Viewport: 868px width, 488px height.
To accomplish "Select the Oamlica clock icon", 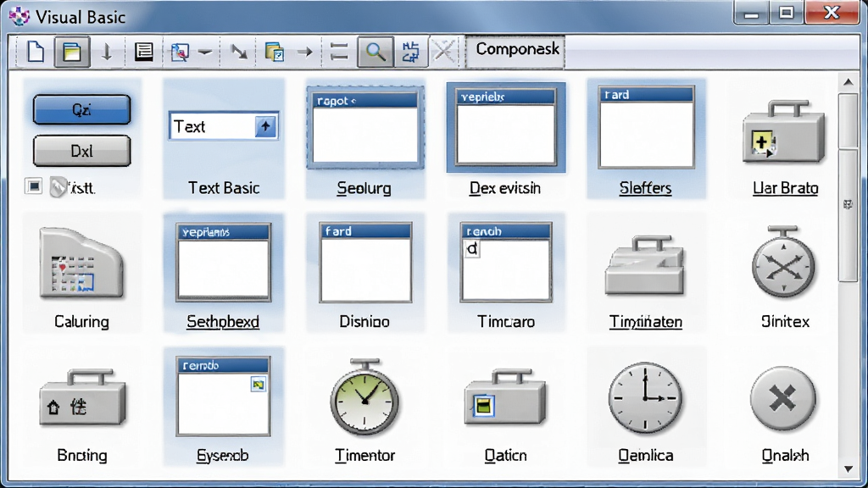I will click(x=645, y=398).
